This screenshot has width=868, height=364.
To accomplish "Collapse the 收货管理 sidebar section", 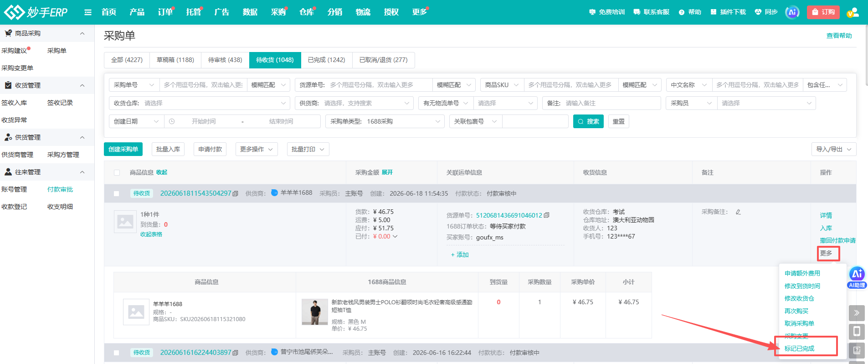I will click(x=82, y=85).
